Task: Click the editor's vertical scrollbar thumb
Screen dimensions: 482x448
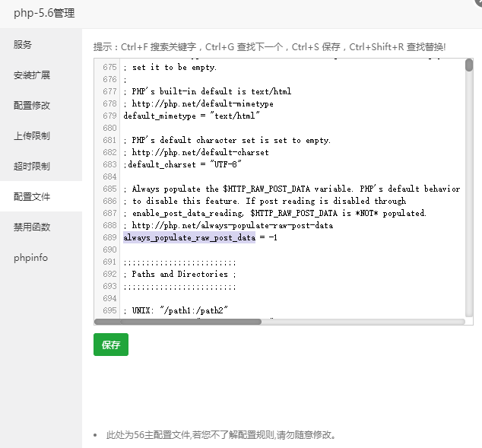Action: [469, 65]
